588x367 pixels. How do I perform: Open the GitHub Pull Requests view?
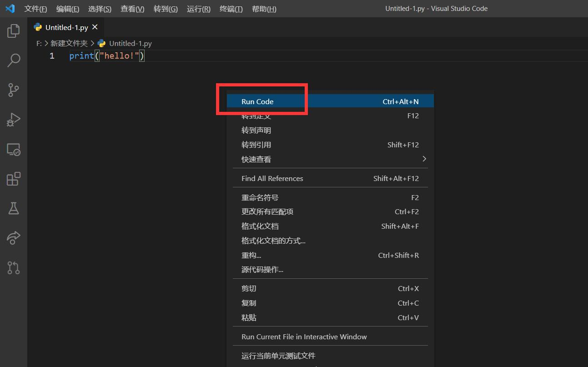(x=13, y=267)
